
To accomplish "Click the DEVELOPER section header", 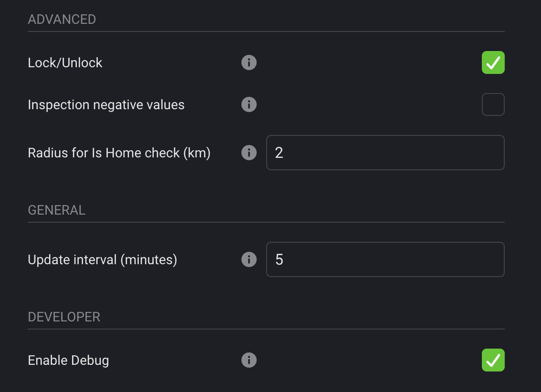I will [64, 317].
